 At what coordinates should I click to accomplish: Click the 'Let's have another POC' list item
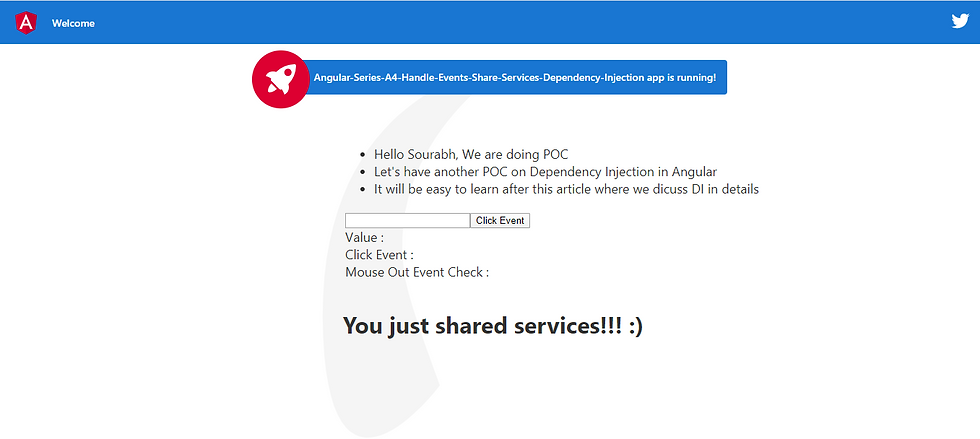pos(545,172)
